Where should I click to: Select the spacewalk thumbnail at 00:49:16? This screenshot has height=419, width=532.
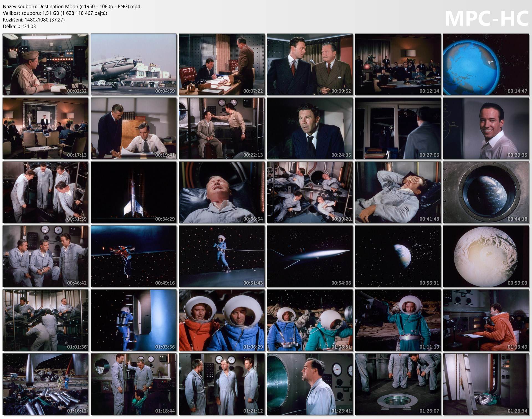point(134,256)
